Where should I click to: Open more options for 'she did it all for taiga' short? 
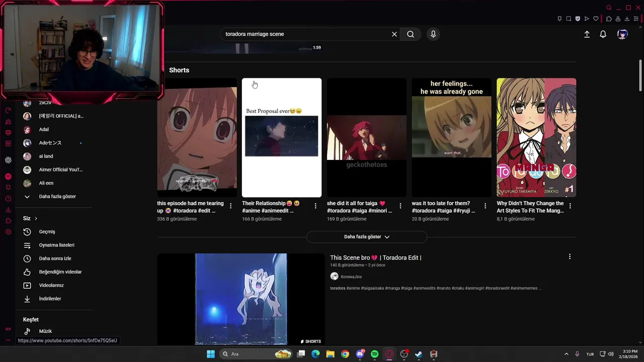coord(400,206)
